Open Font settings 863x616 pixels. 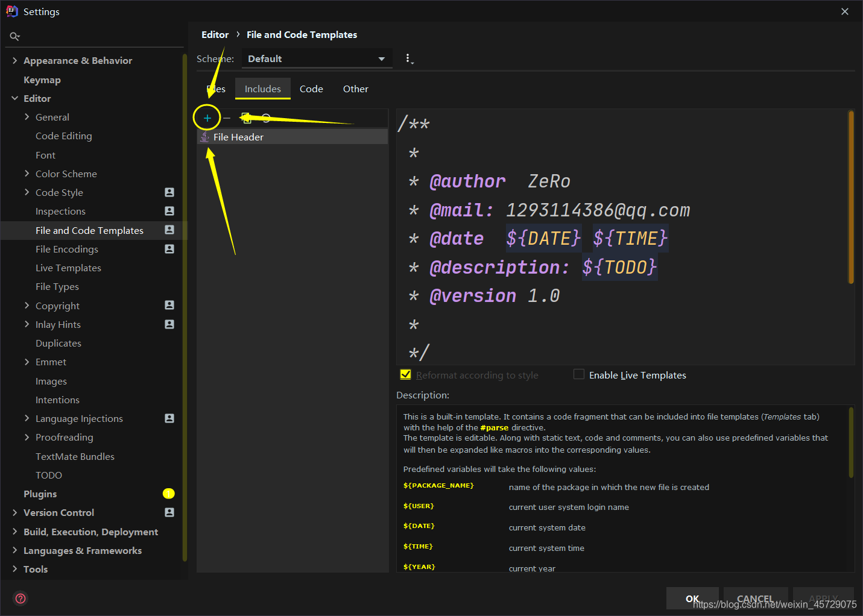(x=45, y=155)
